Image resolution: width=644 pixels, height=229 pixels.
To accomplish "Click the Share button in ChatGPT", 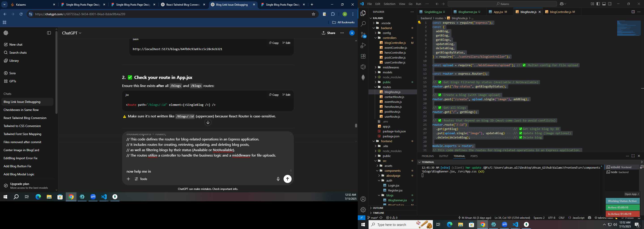I will click(x=328, y=33).
